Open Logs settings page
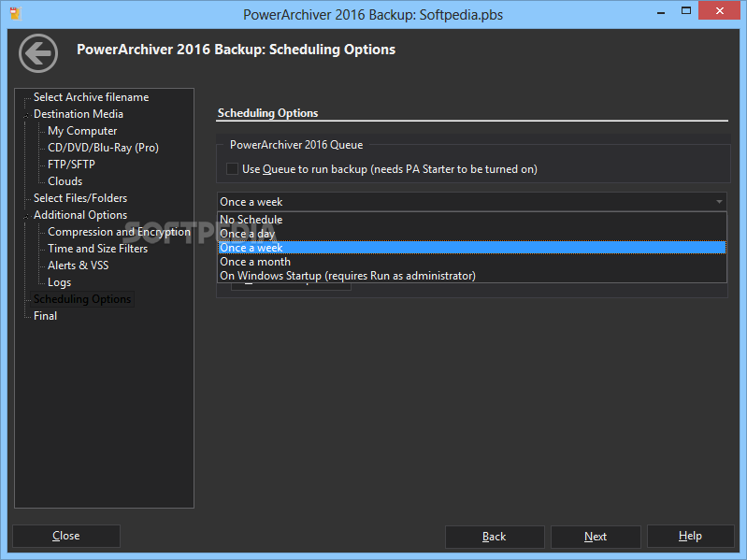Image resolution: width=747 pixels, height=560 pixels. click(x=59, y=282)
